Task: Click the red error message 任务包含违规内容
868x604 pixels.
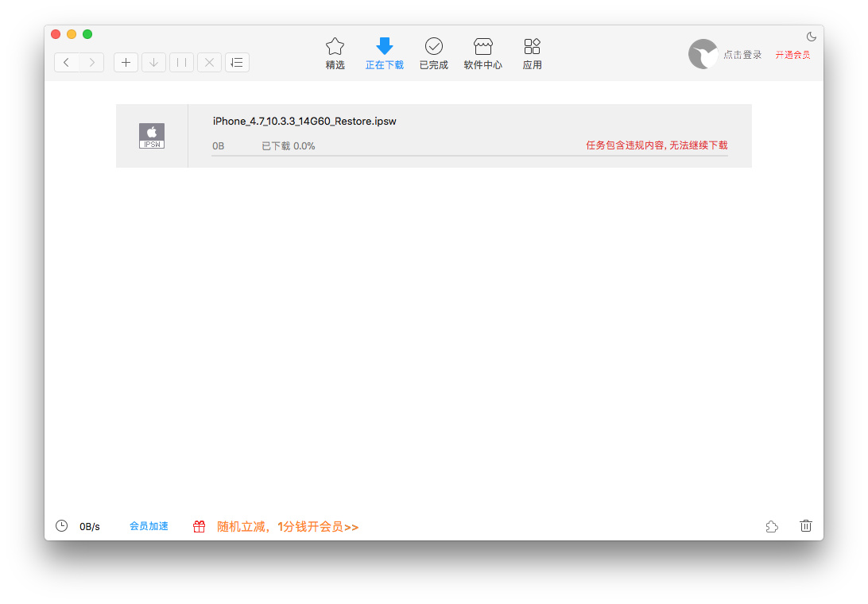Action: pyautogui.click(x=657, y=145)
